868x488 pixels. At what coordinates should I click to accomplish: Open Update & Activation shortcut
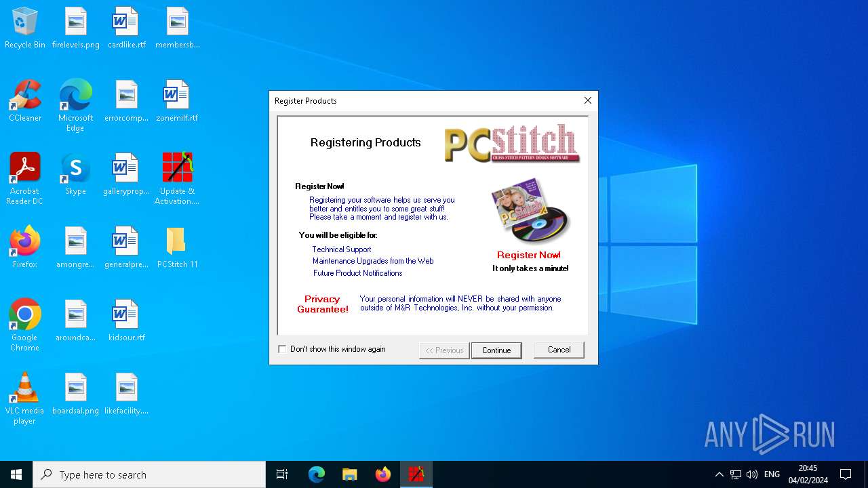177,179
